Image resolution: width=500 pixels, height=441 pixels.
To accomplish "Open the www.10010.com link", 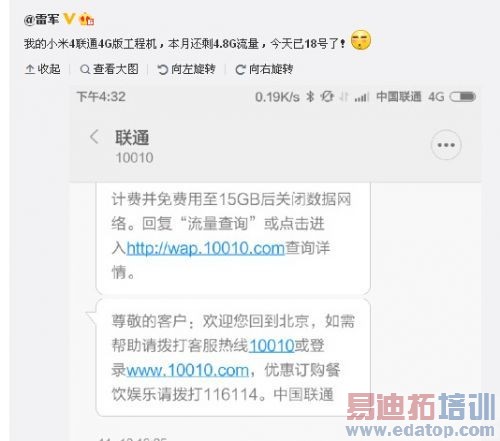I will click(x=187, y=370).
